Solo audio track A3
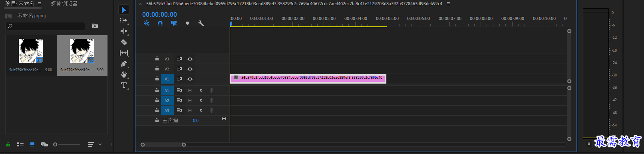644x154 pixels. (x=201, y=110)
